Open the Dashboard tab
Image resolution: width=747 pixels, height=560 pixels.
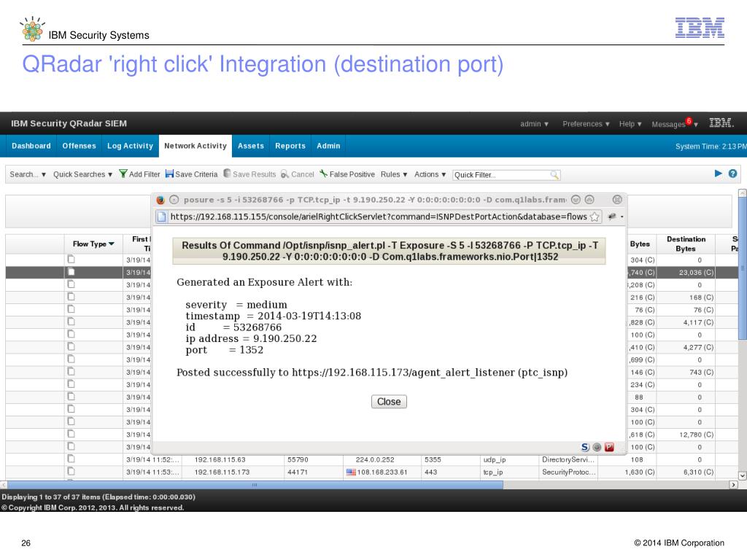(x=31, y=146)
